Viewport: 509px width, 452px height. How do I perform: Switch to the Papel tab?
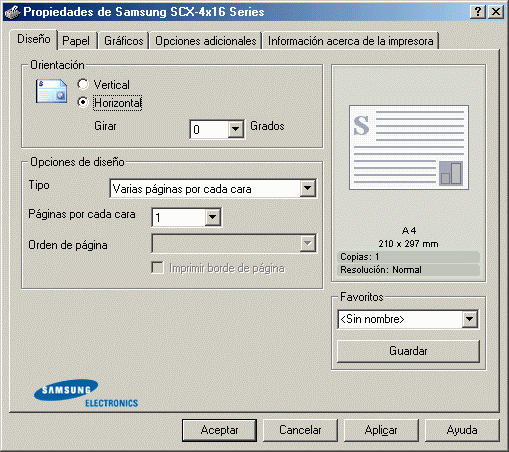pos(76,41)
